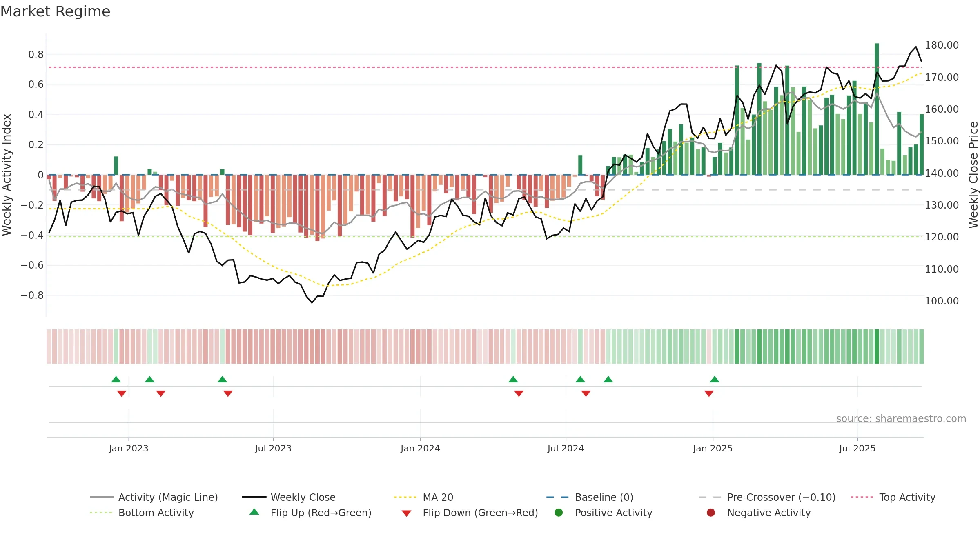This screenshot has height=551, width=980.
Task: Select the flip-down marker nearest Jan 2025
Action: pos(709,393)
